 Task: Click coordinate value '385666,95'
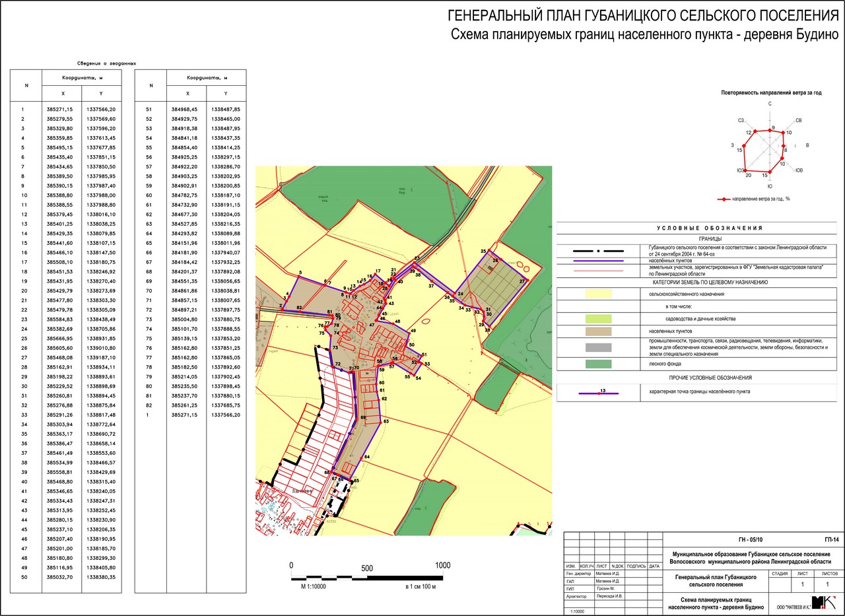tap(60, 338)
